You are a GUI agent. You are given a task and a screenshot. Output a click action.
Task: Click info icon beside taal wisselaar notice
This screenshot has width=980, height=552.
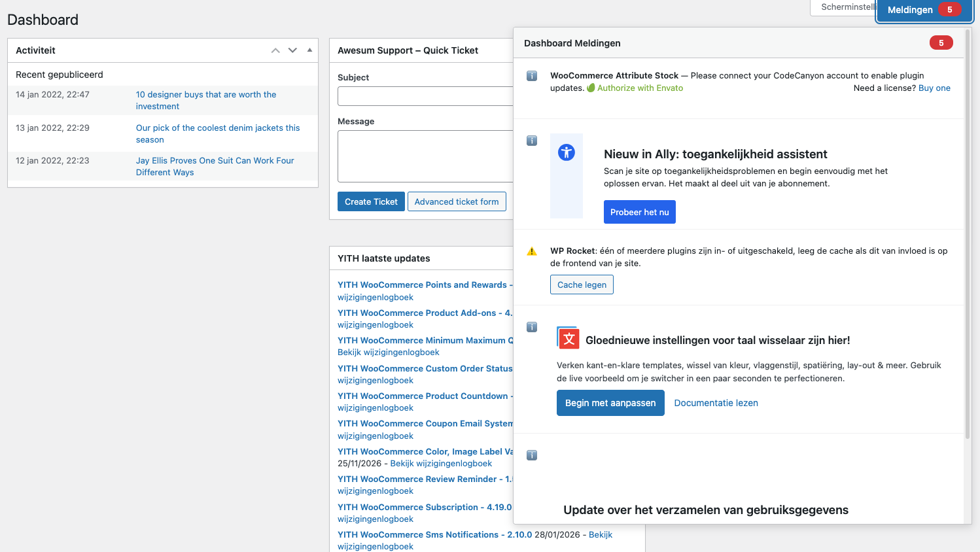pyautogui.click(x=532, y=327)
